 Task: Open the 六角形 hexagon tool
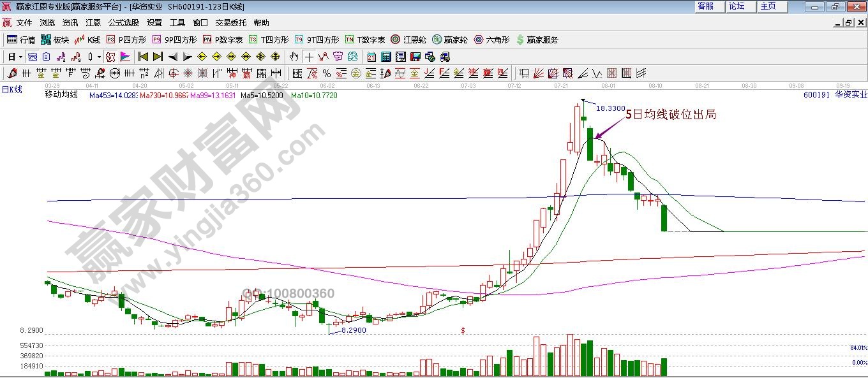click(491, 40)
